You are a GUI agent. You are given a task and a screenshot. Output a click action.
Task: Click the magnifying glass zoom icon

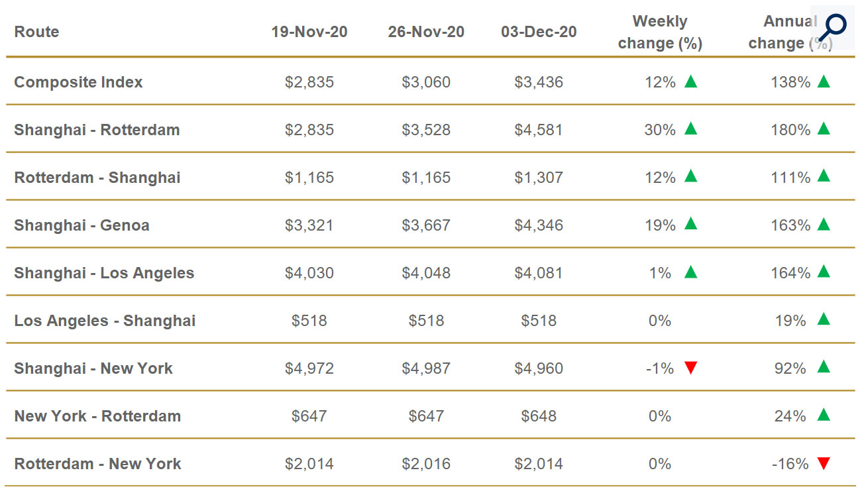coord(832,27)
